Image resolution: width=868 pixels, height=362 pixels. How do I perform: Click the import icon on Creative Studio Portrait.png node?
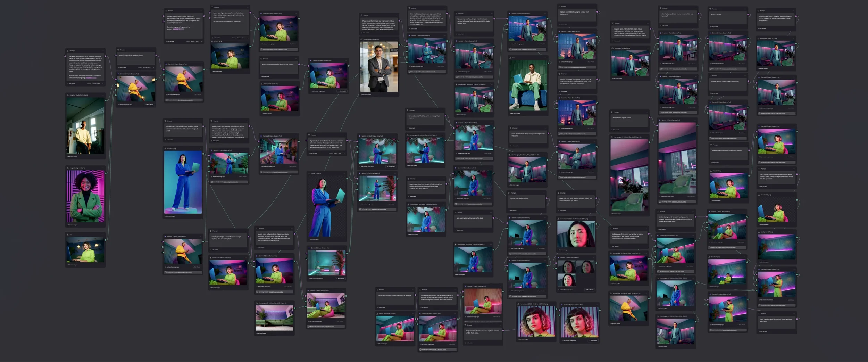(x=68, y=95)
